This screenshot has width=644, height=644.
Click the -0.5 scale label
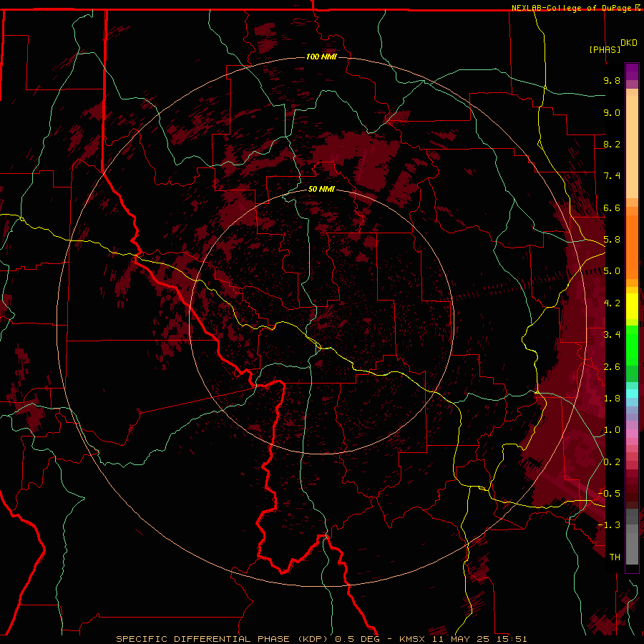coord(609,493)
